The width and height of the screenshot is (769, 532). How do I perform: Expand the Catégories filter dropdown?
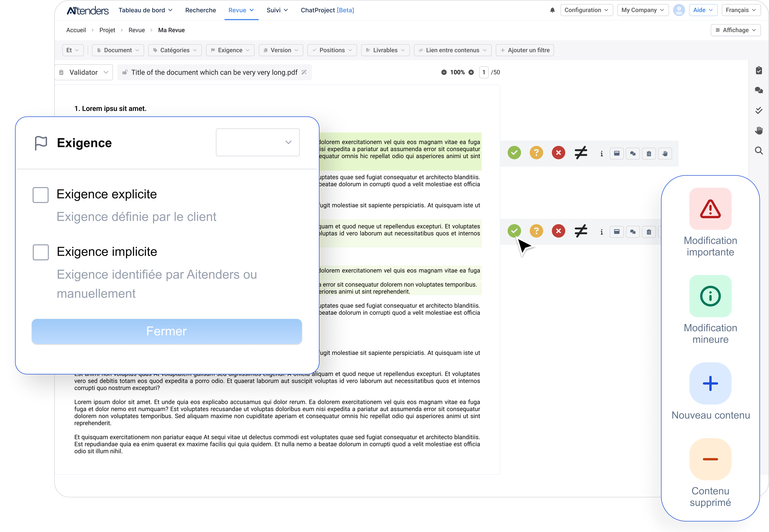(175, 50)
